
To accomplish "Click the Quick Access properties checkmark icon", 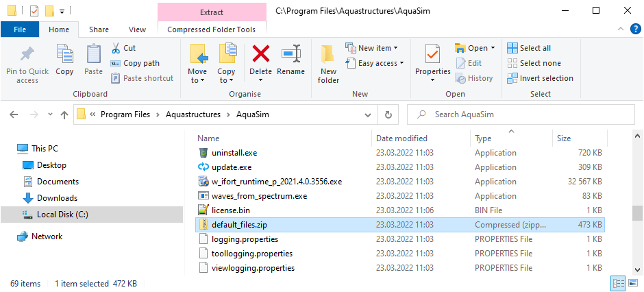I will tap(34, 11).
